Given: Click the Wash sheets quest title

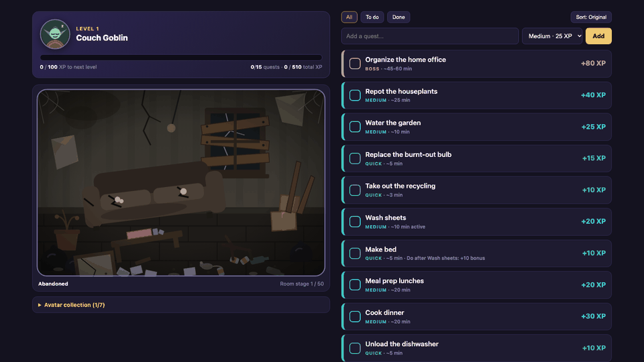Looking at the screenshot, I should (385, 217).
